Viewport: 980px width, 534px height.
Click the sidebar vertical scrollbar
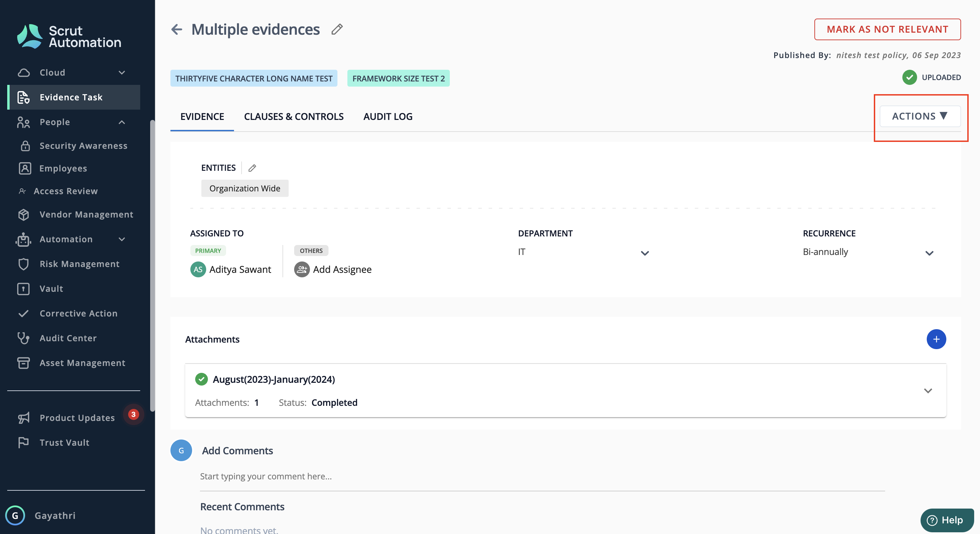(x=152, y=266)
